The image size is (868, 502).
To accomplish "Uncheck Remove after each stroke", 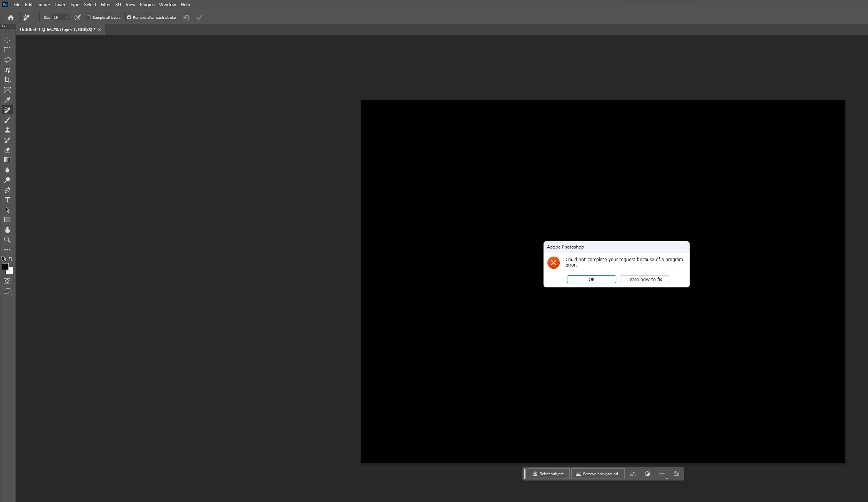I will pos(130,18).
